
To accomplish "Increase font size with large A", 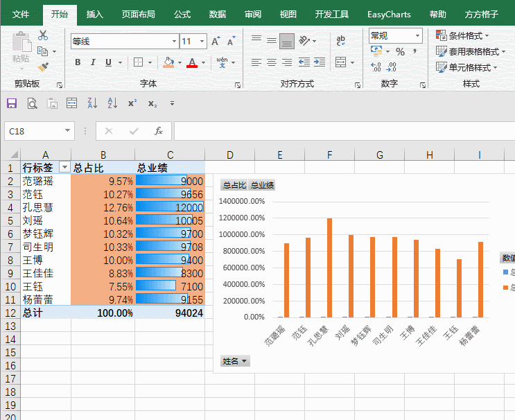I will (x=216, y=41).
